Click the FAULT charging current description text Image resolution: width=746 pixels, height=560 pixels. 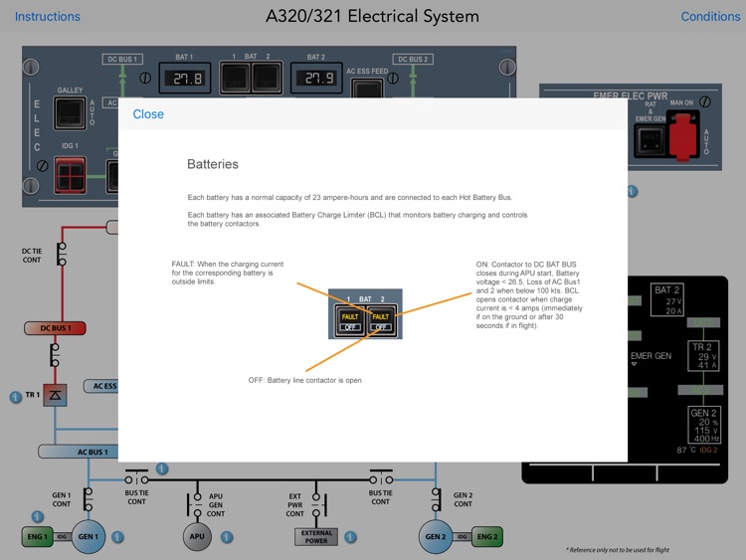228,273
